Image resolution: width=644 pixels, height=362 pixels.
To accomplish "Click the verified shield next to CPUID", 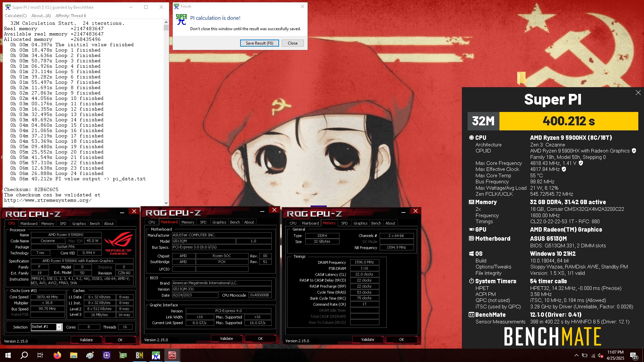I will (634, 151).
